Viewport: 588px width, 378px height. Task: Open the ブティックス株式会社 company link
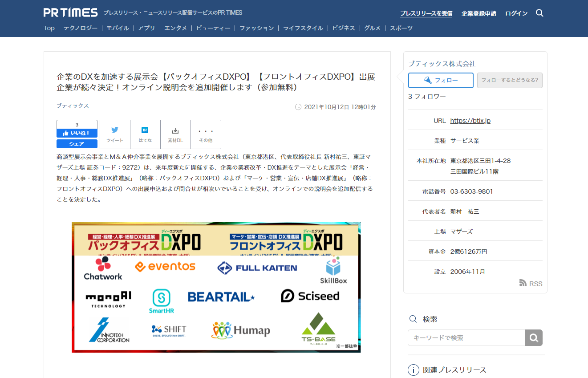point(442,64)
